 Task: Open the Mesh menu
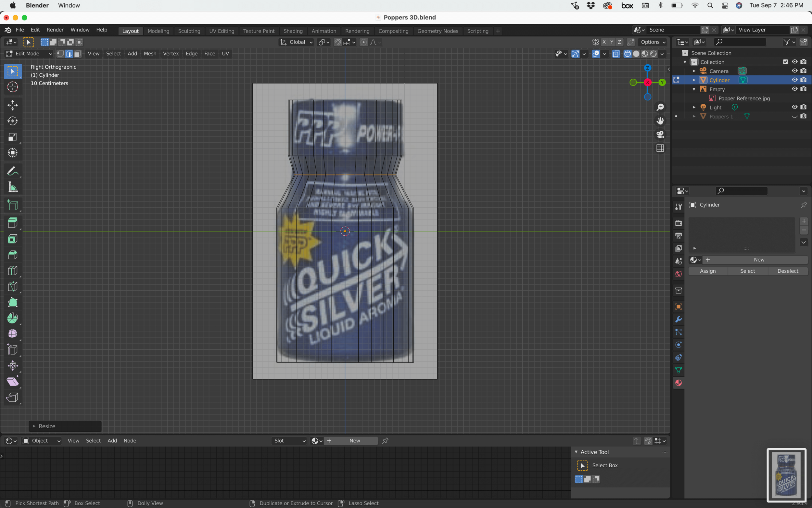coord(150,54)
